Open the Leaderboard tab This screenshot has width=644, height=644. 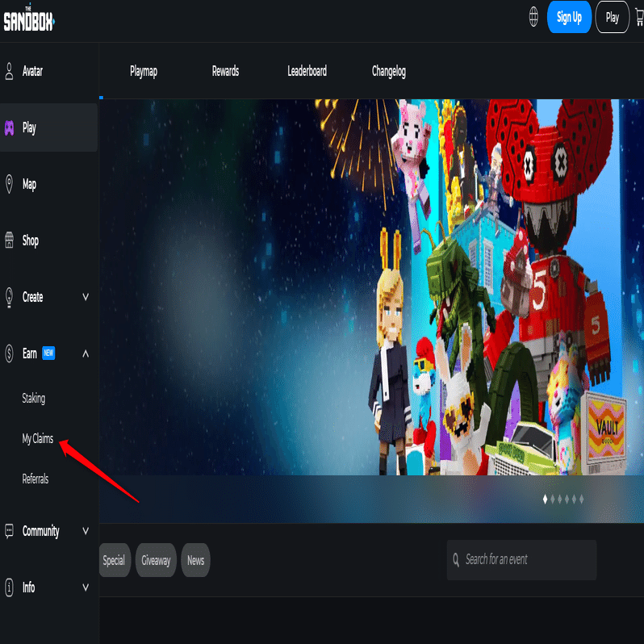[307, 71]
